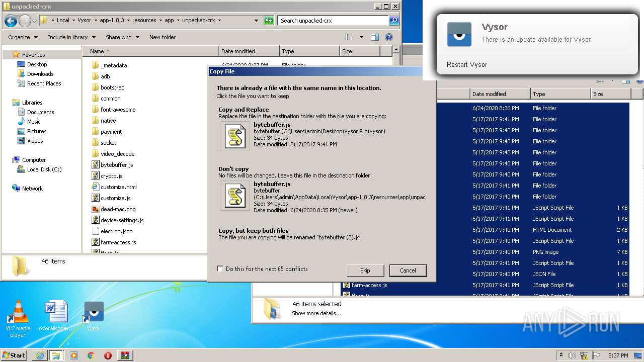Click New folder button
The width and height of the screenshot is (644, 362).
(163, 37)
